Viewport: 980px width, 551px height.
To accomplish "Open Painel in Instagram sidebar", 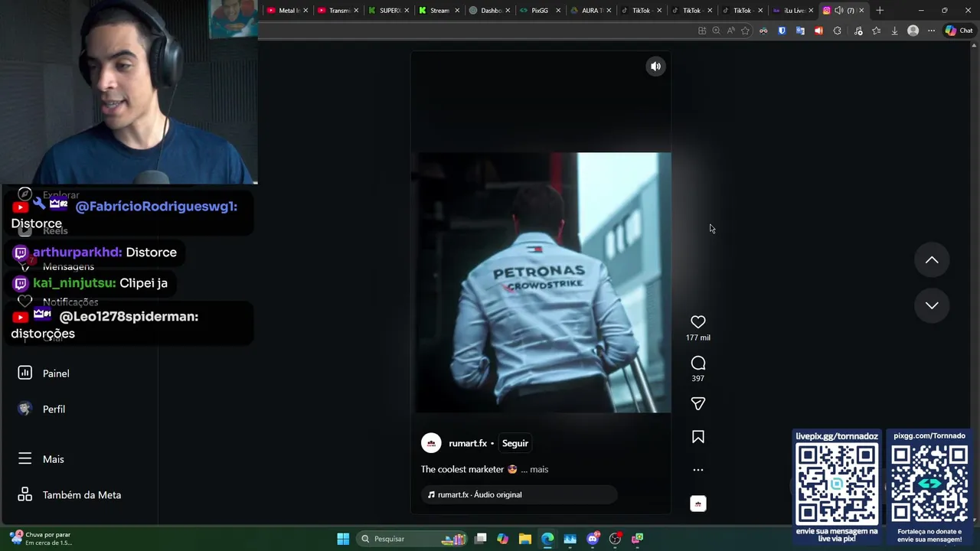I will tap(44, 373).
